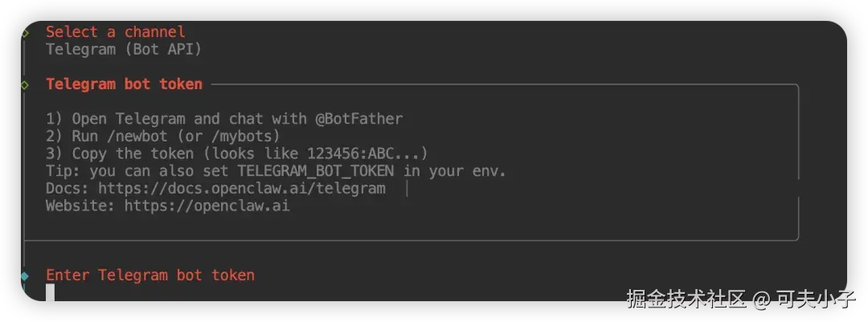
Task: Click the "掘金技术社区" watermark text
Action: pyautogui.click(x=686, y=300)
